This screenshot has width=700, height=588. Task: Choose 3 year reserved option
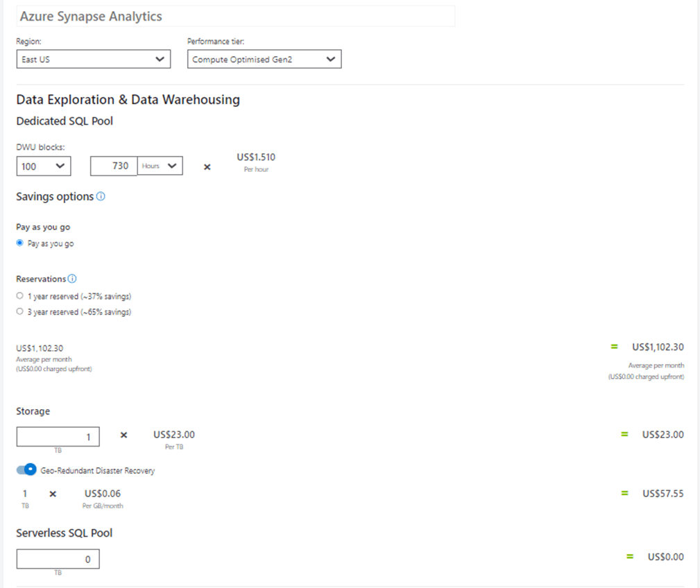point(19,311)
